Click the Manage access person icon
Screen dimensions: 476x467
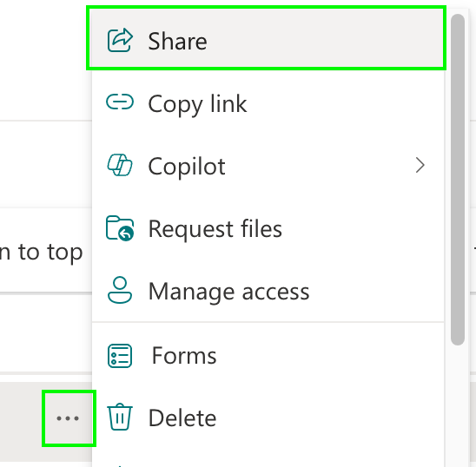(x=120, y=290)
